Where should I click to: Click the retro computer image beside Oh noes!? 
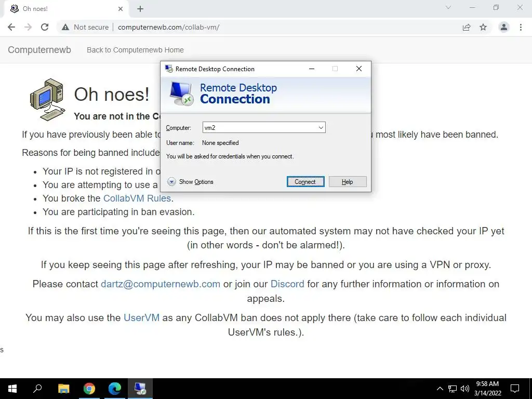pyautogui.click(x=47, y=99)
